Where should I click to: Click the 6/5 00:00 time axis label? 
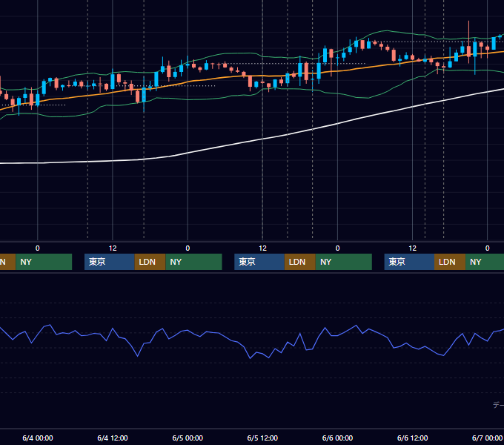click(x=188, y=438)
